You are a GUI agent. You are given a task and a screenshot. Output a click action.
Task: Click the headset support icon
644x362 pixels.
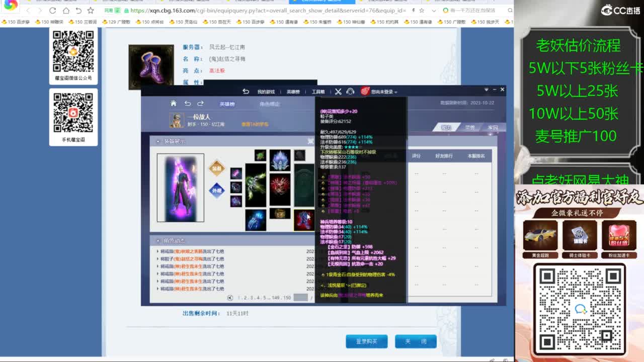pyautogui.click(x=351, y=92)
